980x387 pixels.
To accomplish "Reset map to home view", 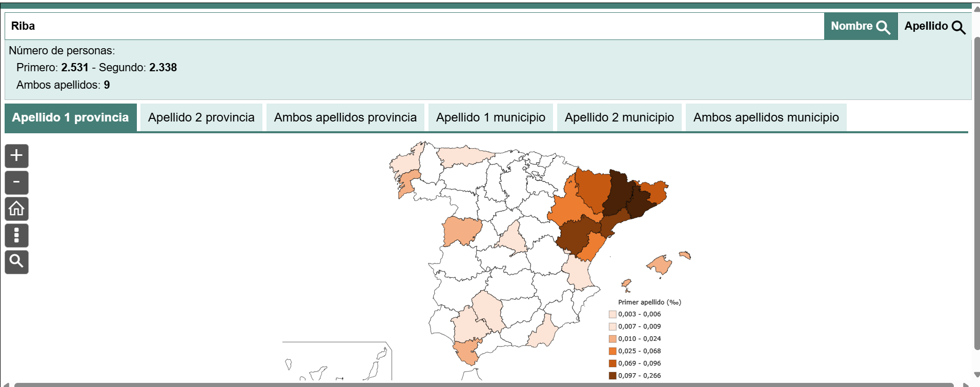I will point(16,209).
